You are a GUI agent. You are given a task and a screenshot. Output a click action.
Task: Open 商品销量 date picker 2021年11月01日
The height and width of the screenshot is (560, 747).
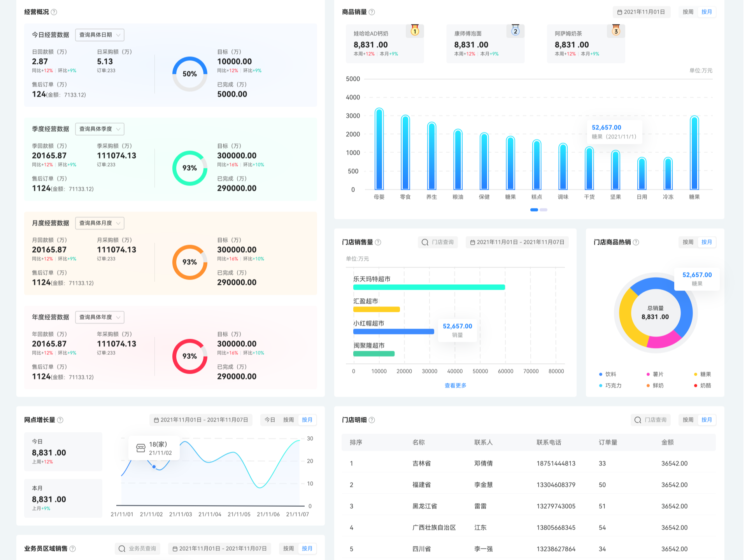coord(641,12)
